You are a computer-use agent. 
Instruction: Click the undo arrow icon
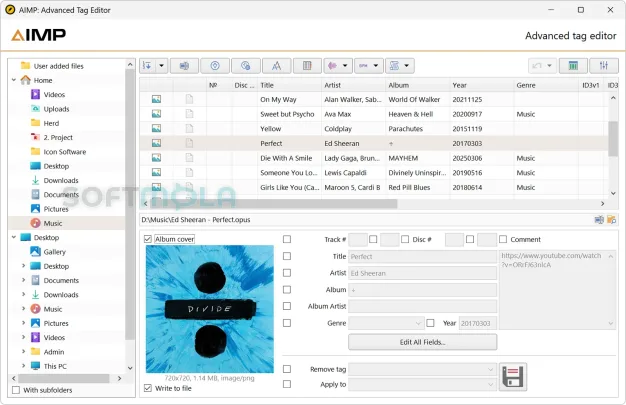tap(537, 66)
